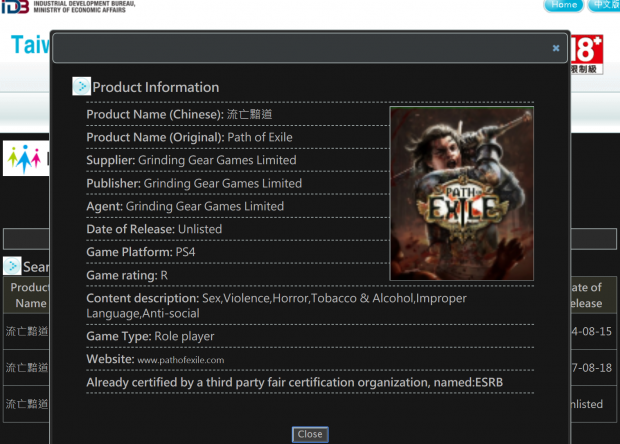Select the Product Name (Chinese) text row
This screenshot has width=620, height=444.
click(x=179, y=114)
